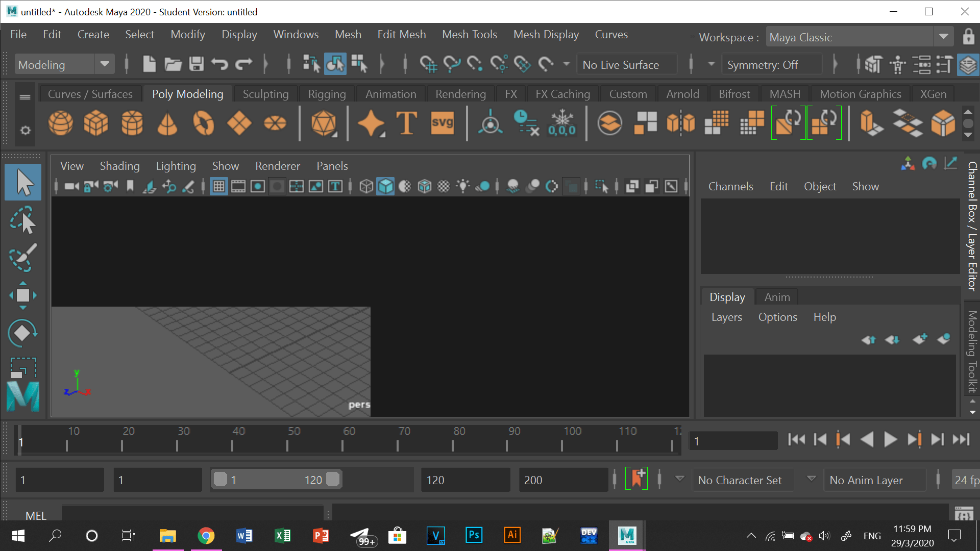980x551 pixels.
Task: Toggle the viewport grid display
Action: click(x=218, y=187)
